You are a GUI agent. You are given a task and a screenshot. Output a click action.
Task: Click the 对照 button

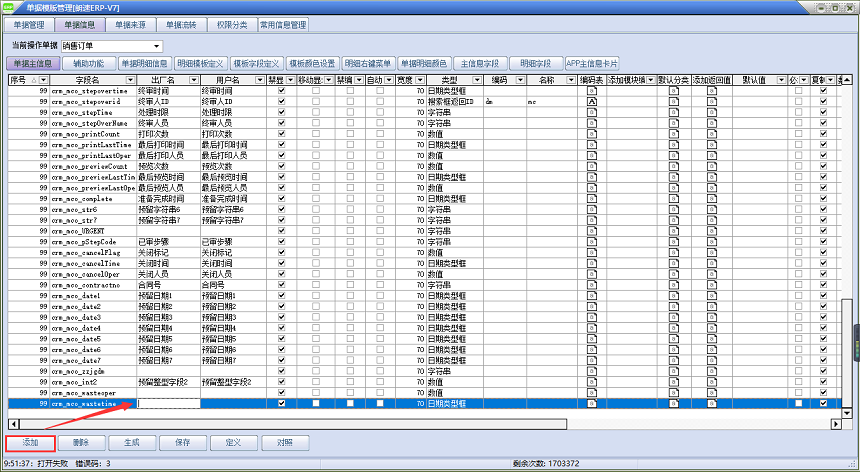(x=285, y=443)
